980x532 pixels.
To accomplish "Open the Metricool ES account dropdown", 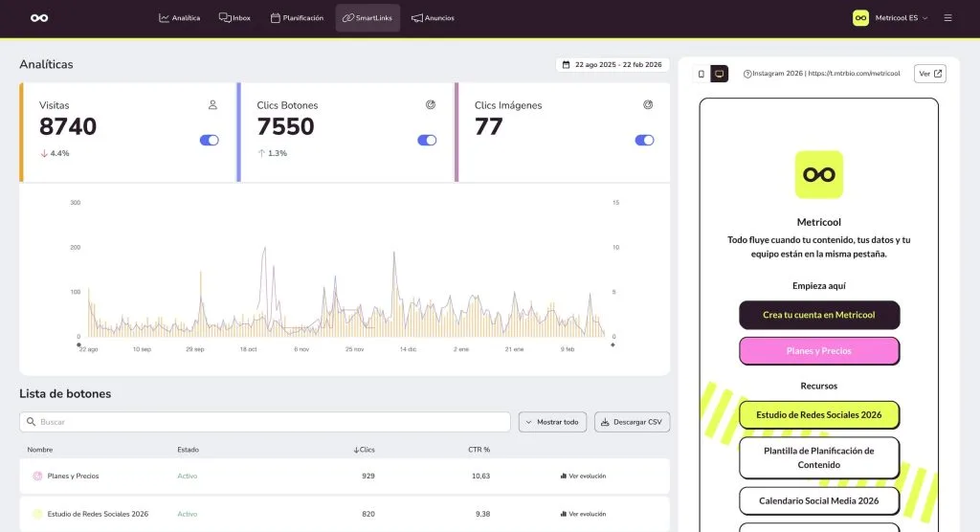I will [890, 18].
